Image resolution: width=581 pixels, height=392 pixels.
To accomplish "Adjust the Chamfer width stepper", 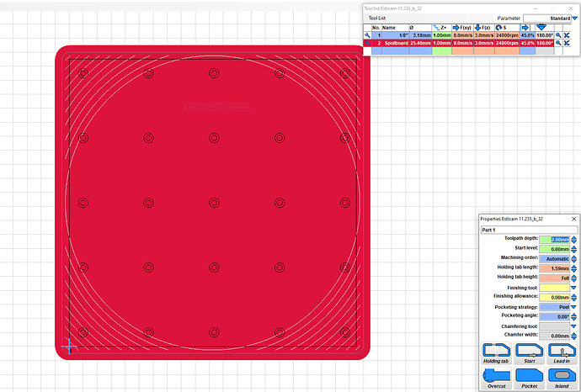I will (x=574, y=336).
